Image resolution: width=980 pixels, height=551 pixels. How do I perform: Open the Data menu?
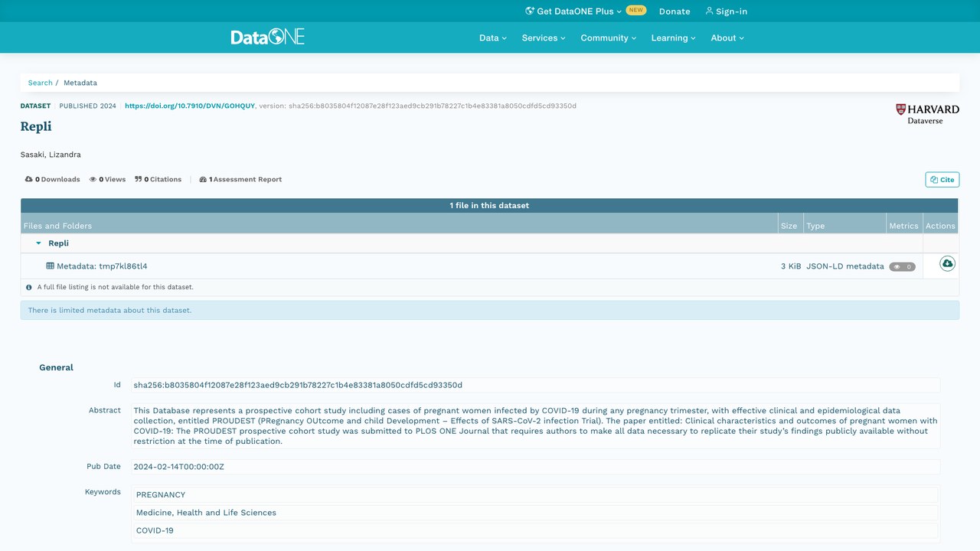click(493, 37)
